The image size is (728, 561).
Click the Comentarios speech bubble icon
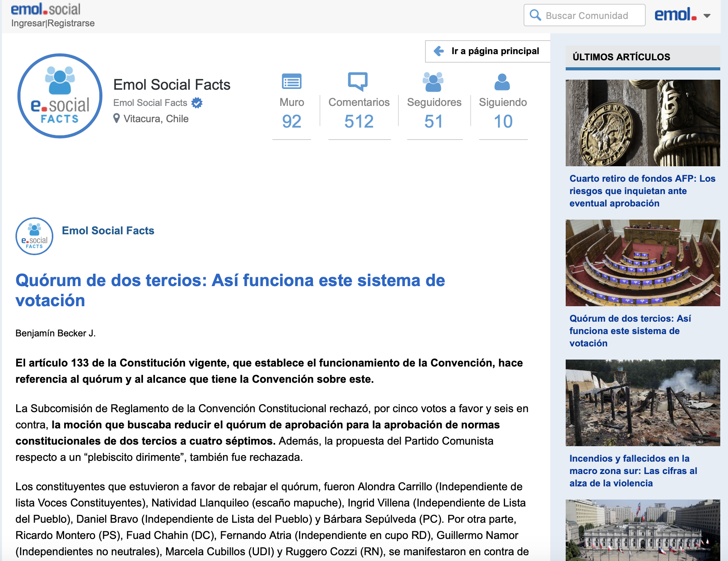[358, 81]
